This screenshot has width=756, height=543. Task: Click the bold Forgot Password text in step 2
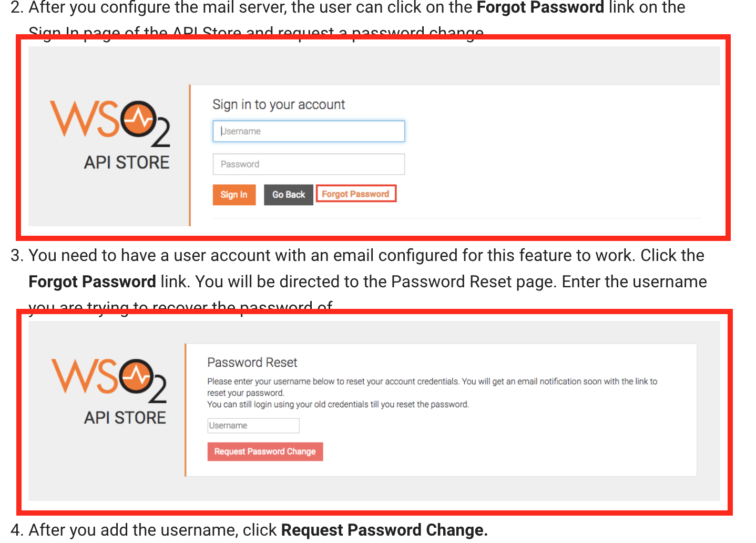point(539,7)
